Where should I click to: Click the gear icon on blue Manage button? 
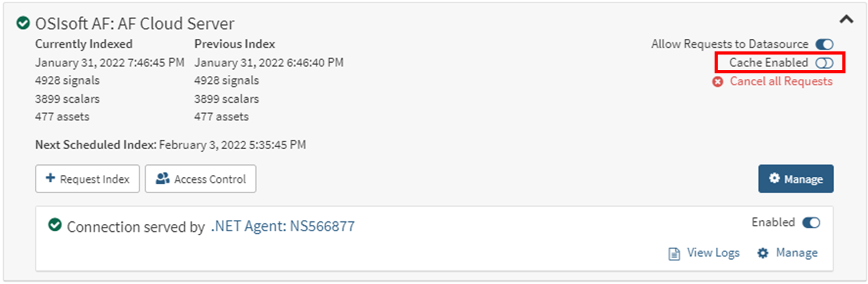(x=775, y=179)
